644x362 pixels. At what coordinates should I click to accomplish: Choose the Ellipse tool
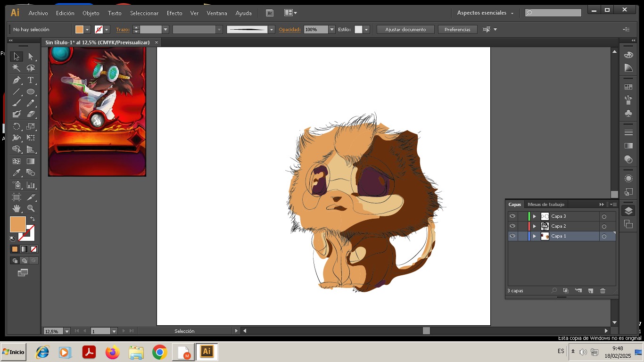[x=31, y=91]
